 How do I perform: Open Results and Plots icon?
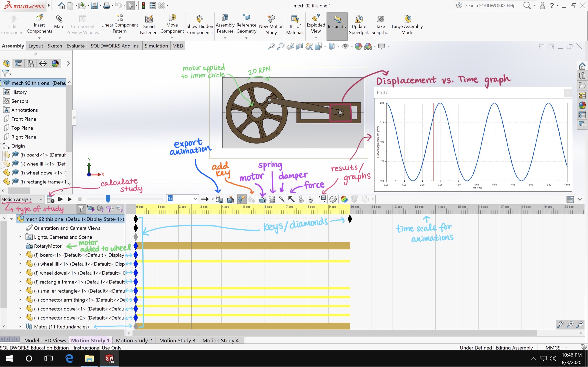click(322, 199)
